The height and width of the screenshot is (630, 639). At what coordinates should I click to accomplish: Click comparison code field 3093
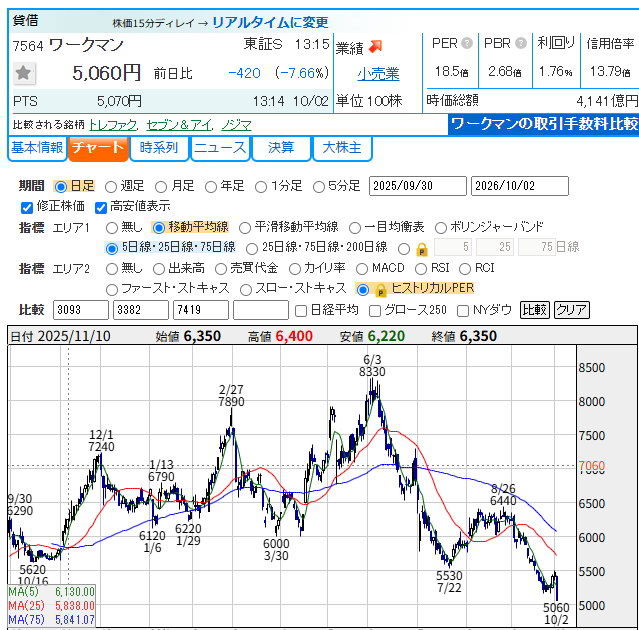coord(81,310)
